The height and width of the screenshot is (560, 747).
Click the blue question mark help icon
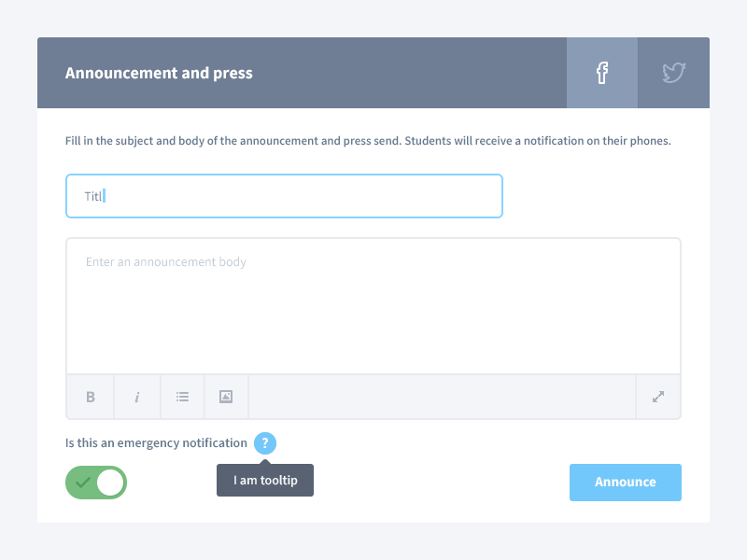(265, 443)
